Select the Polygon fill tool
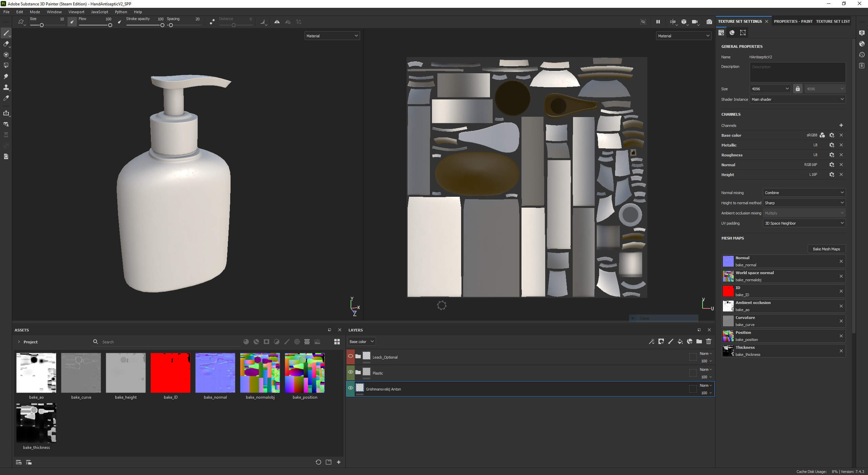868x475 pixels. pyautogui.click(x=6, y=65)
